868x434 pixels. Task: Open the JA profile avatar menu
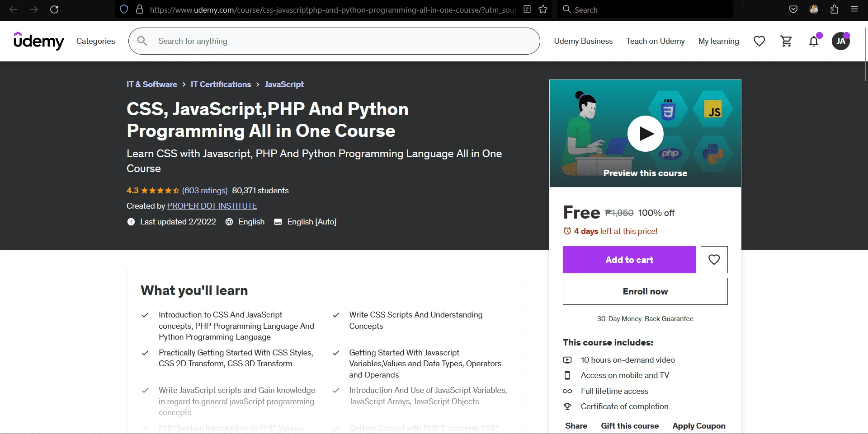841,41
